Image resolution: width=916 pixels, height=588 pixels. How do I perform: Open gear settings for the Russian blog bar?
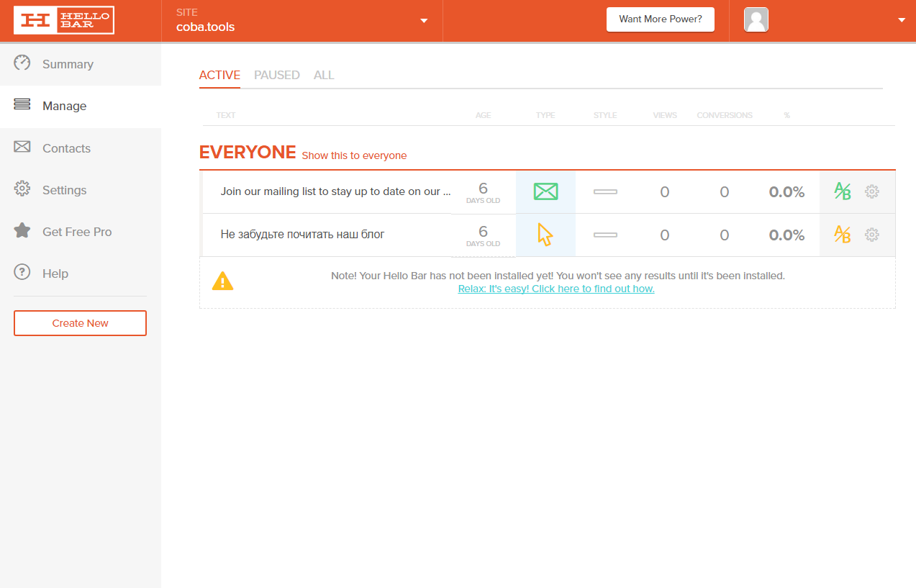coord(872,235)
